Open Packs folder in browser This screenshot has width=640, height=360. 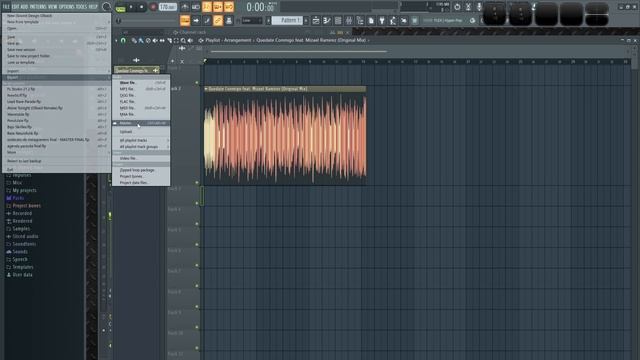coord(18,198)
